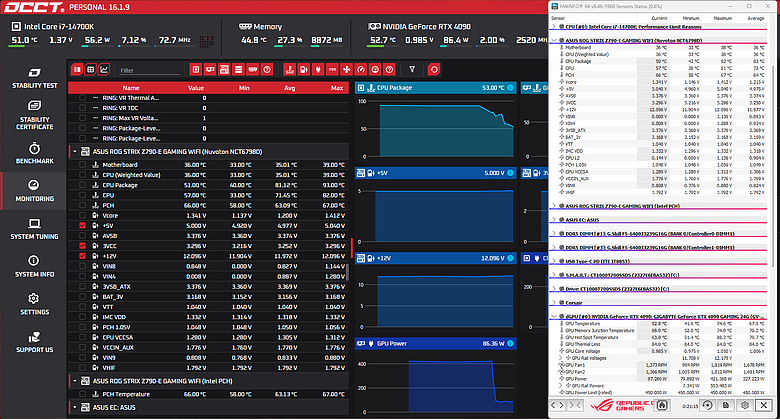Toggle motherboard sensors filter icon
The image size is (780, 419).
tap(224, 70)
